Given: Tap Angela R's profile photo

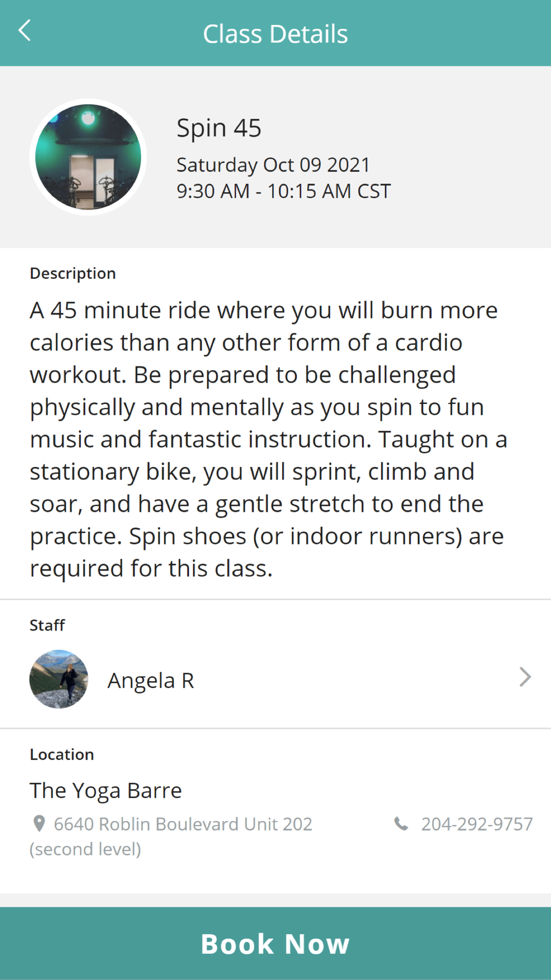Looking at the screenshot, I should (x=59, y=679).
